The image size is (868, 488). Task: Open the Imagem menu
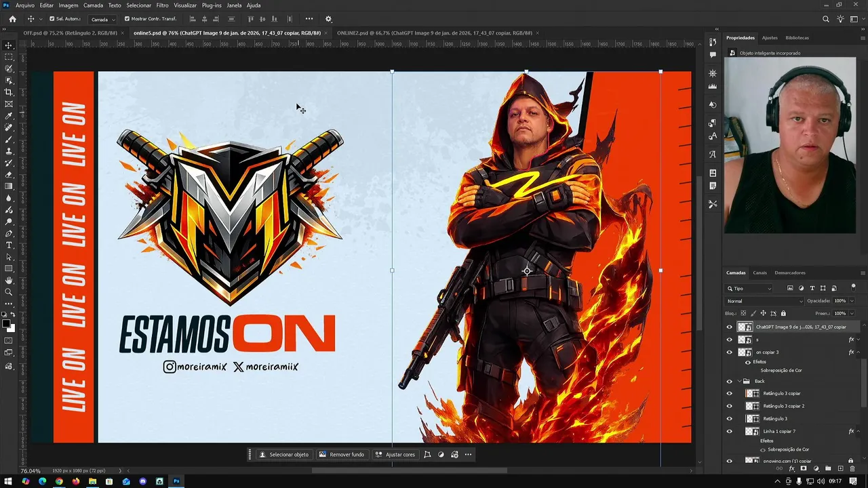pos(68,5)
